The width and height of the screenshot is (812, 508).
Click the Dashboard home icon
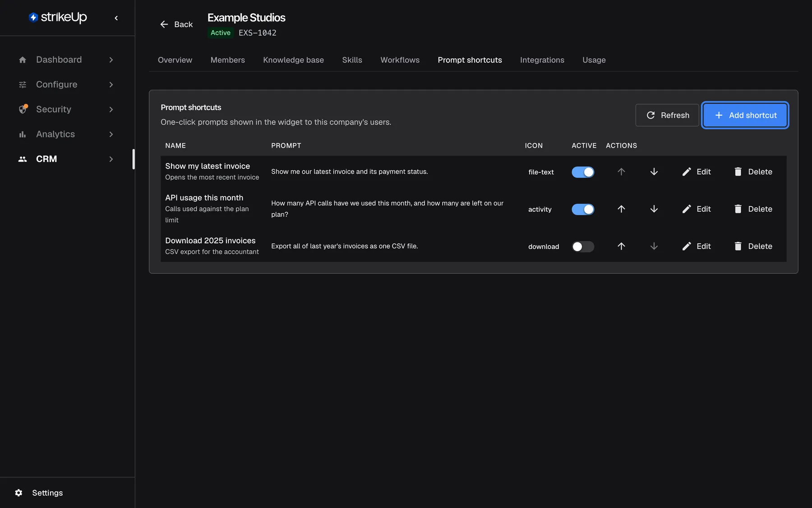click(x=23, y=60)
